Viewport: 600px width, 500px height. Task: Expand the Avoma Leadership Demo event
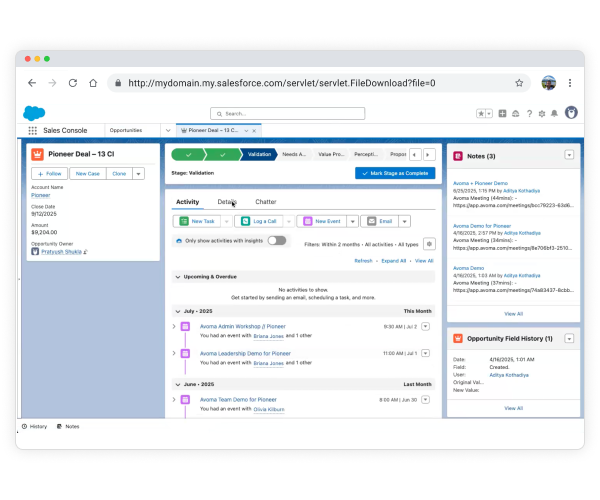174,353
